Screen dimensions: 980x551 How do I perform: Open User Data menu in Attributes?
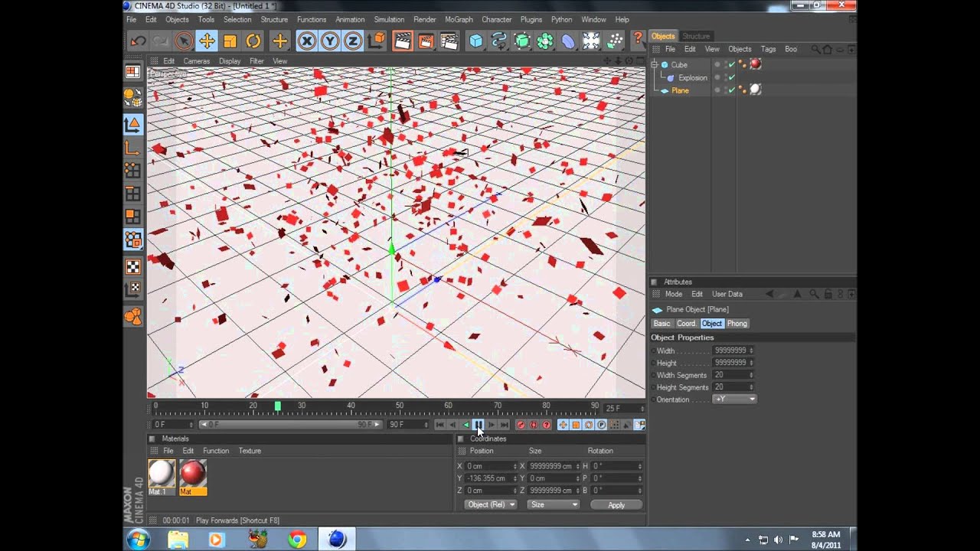pyautogui.click(x=727, y=294)
